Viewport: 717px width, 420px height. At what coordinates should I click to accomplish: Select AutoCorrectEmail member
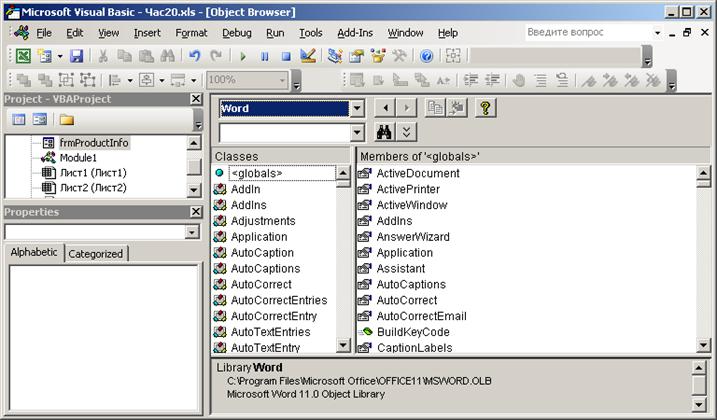[421, 316]
